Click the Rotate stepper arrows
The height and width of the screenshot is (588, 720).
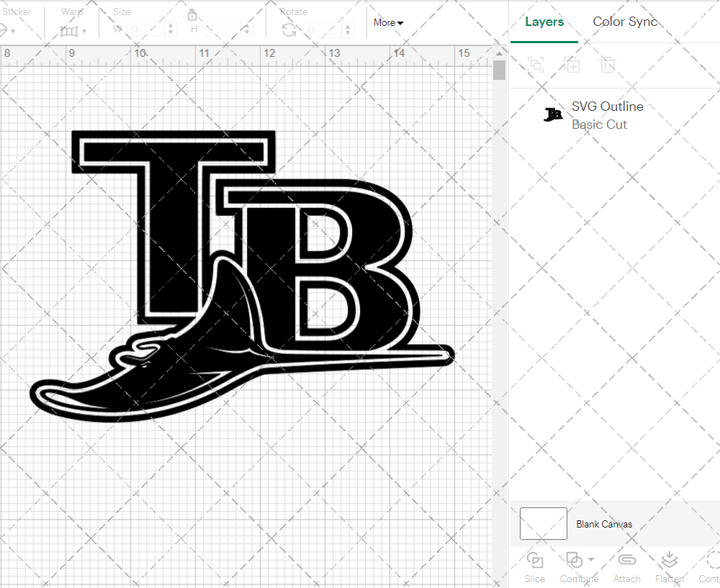click(x=348, y=30)
